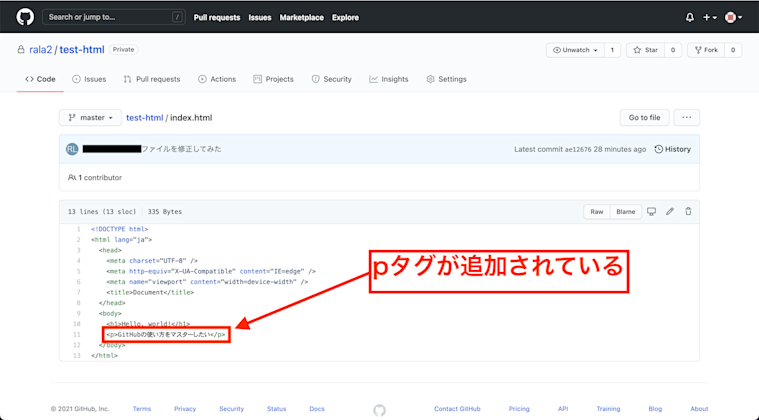Star the repository
The image size is (759, 420).
tap(646, 50)
